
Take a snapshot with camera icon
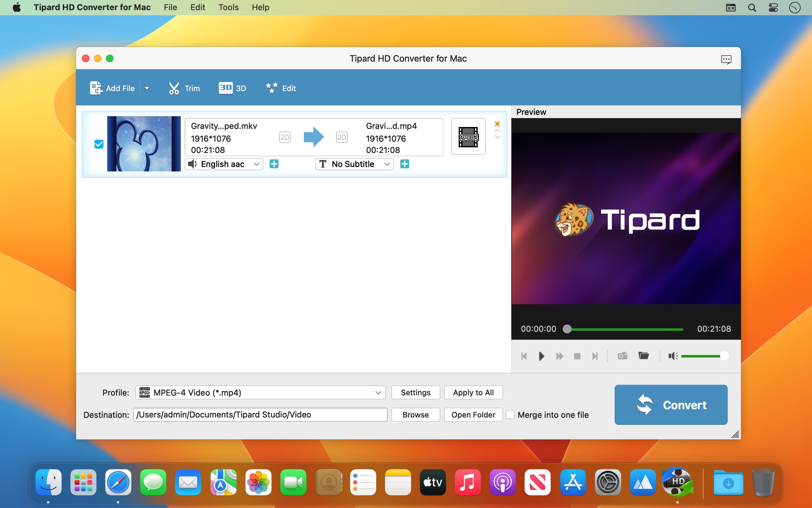click(622, 356)
